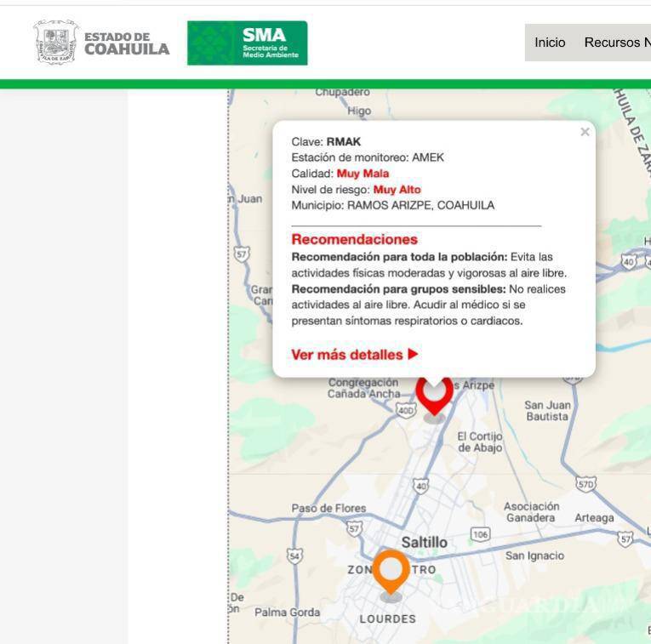The image size is (651, 644).
Task: Click the Saltillo city label on map
Action: [424, 542]
